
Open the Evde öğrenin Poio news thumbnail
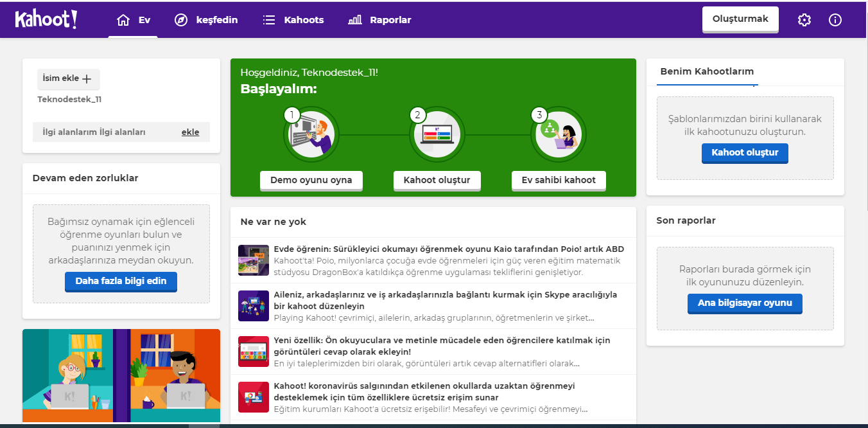click(254, 260)
